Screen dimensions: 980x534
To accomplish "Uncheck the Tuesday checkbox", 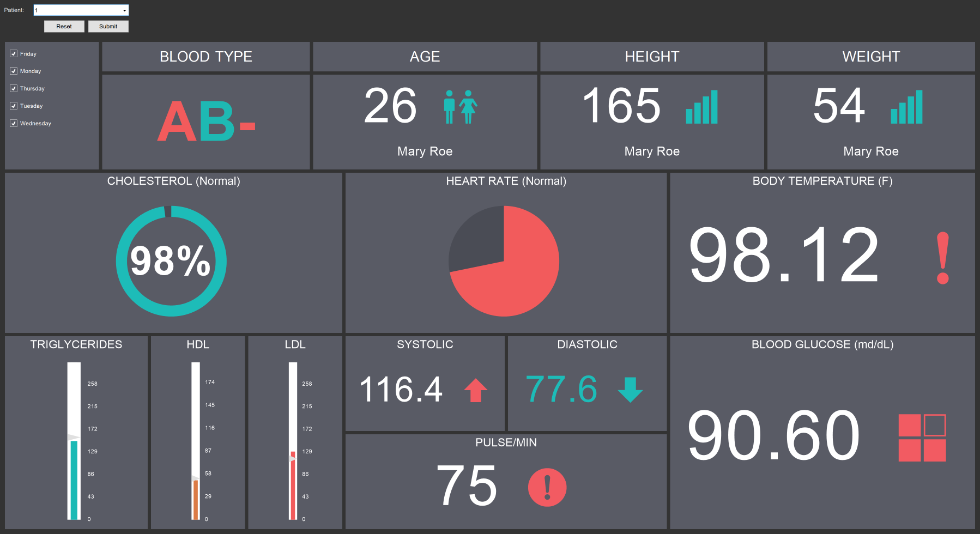I will pyautogui.click(x=13, y=106).
